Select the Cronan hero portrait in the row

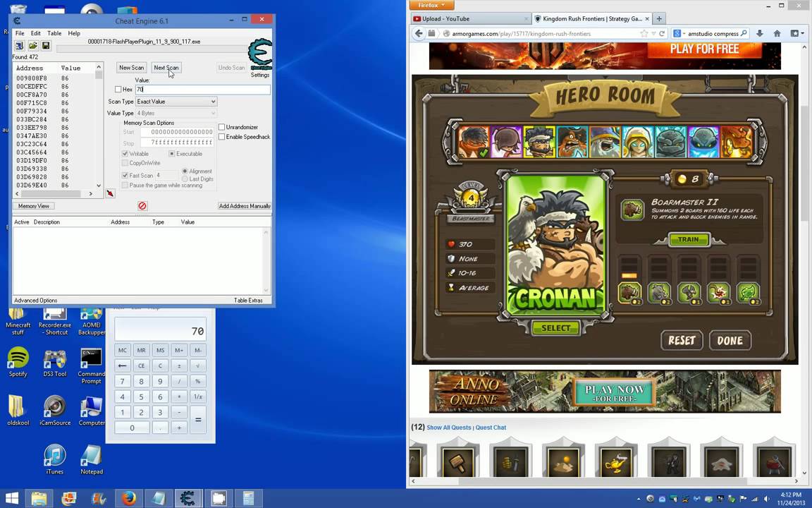pyautogui.click(x=539, y=142)
